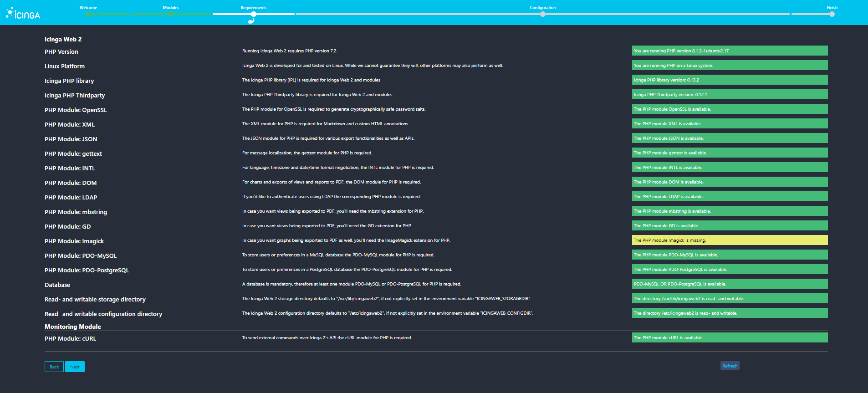Click the Modules step circle marker
This screenshot has height=393, width=868.
click(x=171, y=14)
